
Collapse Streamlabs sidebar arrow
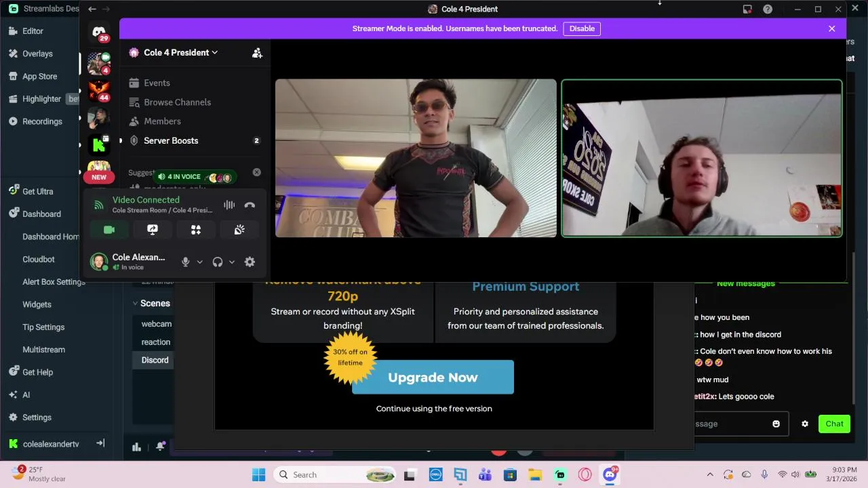pyautogui.click(x=100, y=443)
